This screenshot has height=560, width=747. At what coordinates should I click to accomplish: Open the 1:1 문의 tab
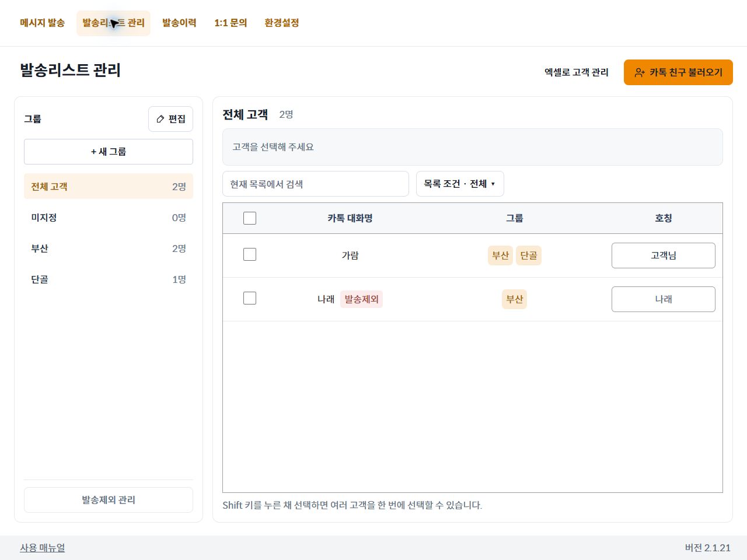click(x=231, y=23)
